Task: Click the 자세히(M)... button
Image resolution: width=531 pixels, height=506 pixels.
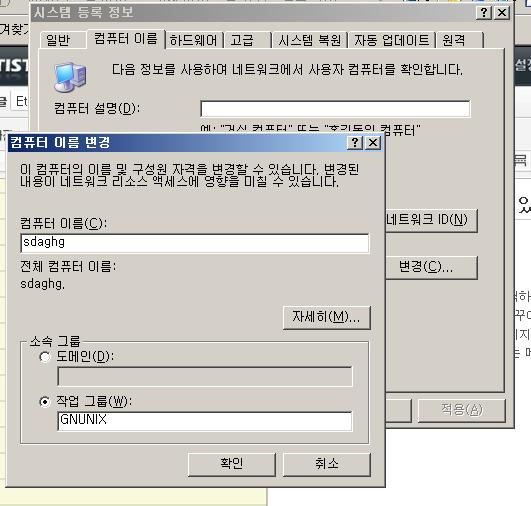Action: [x=327, y=317]
